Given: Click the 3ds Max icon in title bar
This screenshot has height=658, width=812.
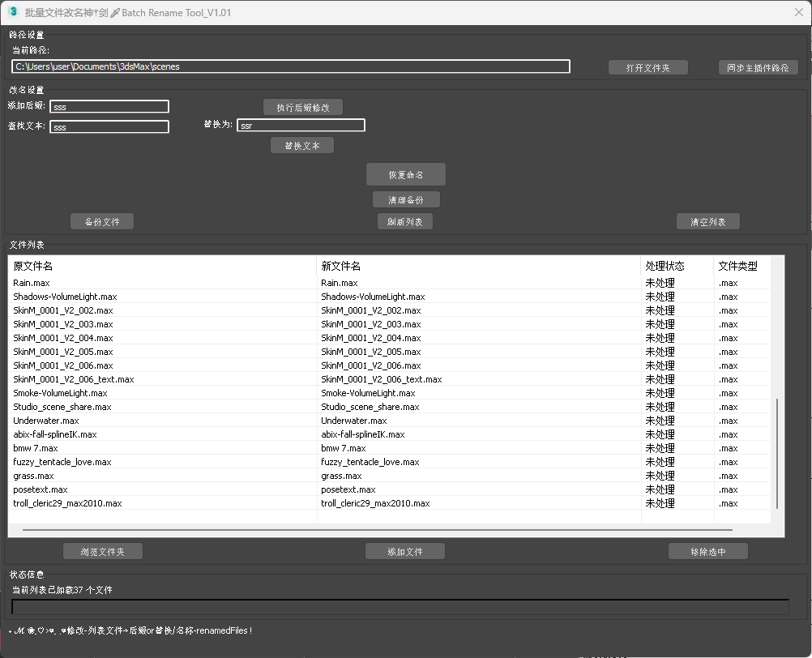Looking at the screenshot, I should (x=13, y=12).
